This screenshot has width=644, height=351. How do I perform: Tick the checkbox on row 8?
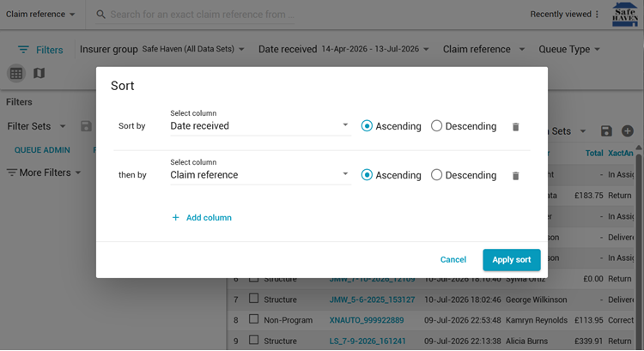254,319
